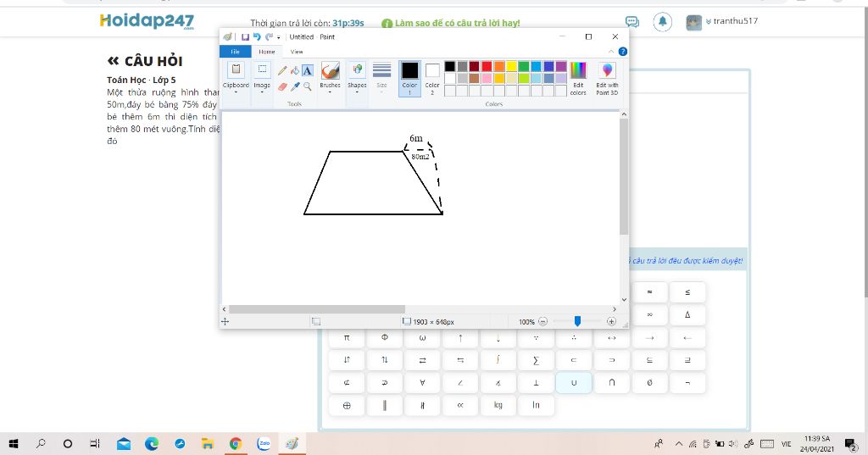Insert the ln function button

pos(536,405)
